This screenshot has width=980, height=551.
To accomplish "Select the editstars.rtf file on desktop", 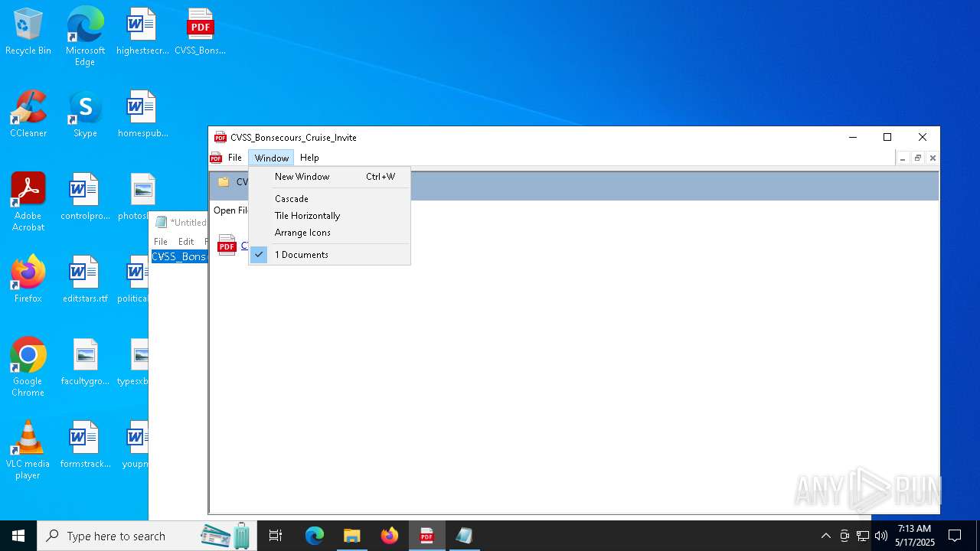I will tap(85, 279).
